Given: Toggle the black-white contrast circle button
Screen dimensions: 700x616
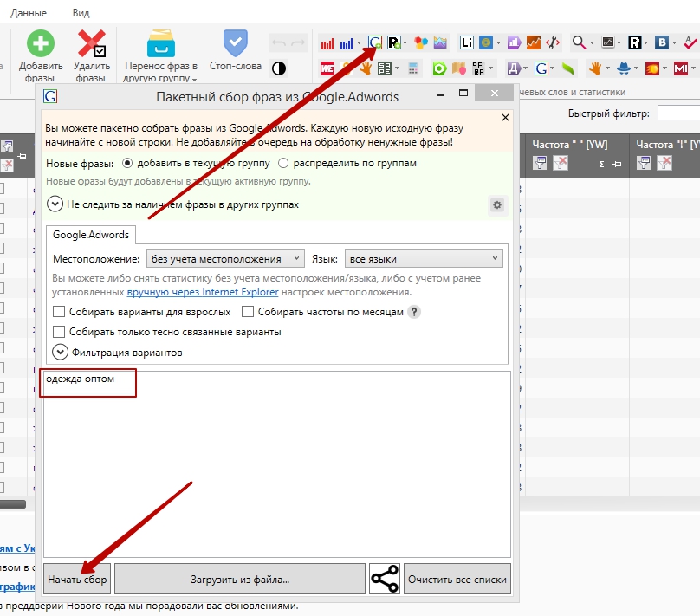Looking at the screenshot, I should [279, 68].
